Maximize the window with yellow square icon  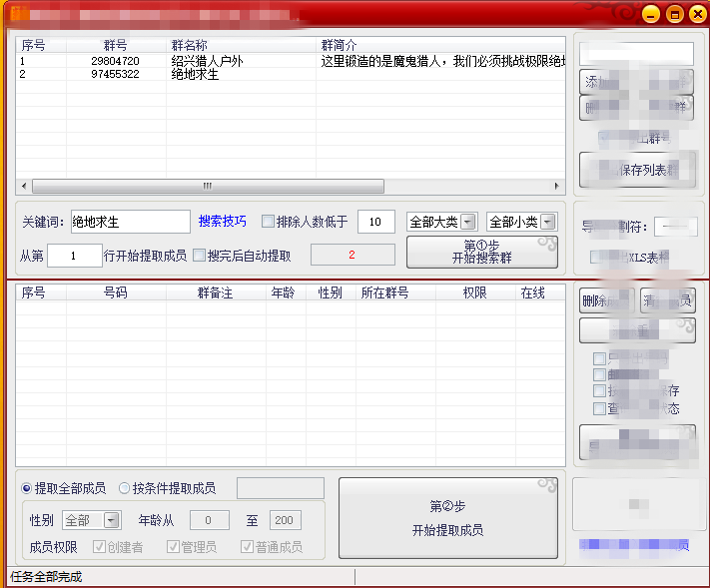click(675, 15)
